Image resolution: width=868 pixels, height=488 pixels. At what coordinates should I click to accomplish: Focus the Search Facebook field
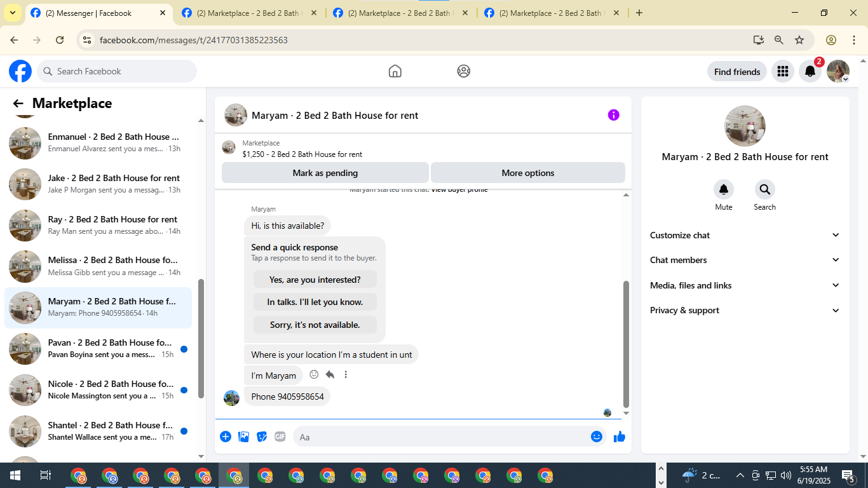click(117, 71)
